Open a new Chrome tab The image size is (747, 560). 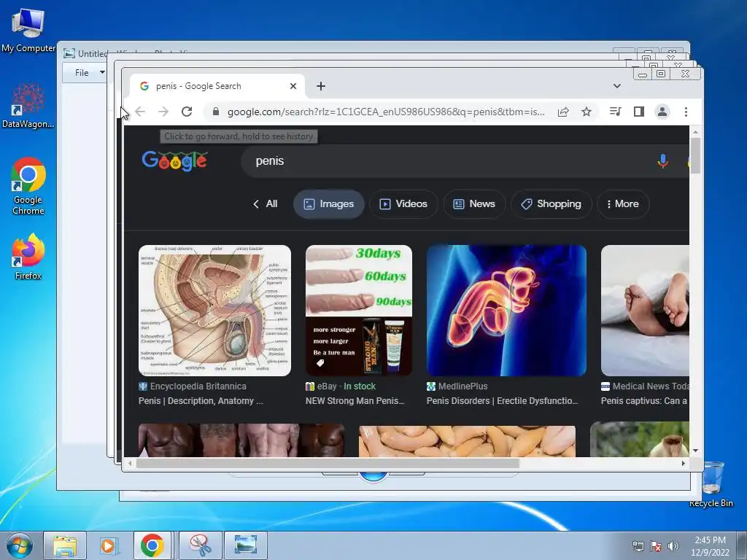321,86
